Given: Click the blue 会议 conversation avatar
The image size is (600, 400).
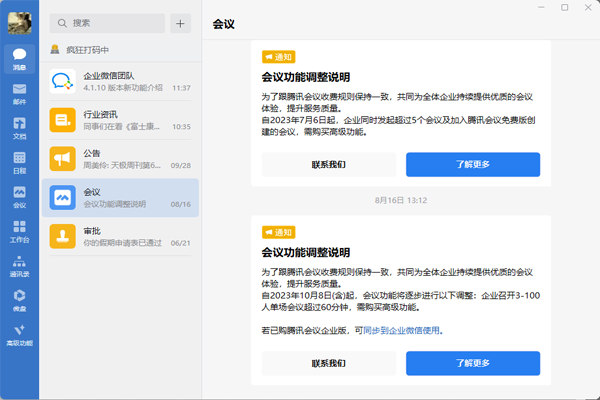Looking at the screenshot, I should click(x=62, y=198).
